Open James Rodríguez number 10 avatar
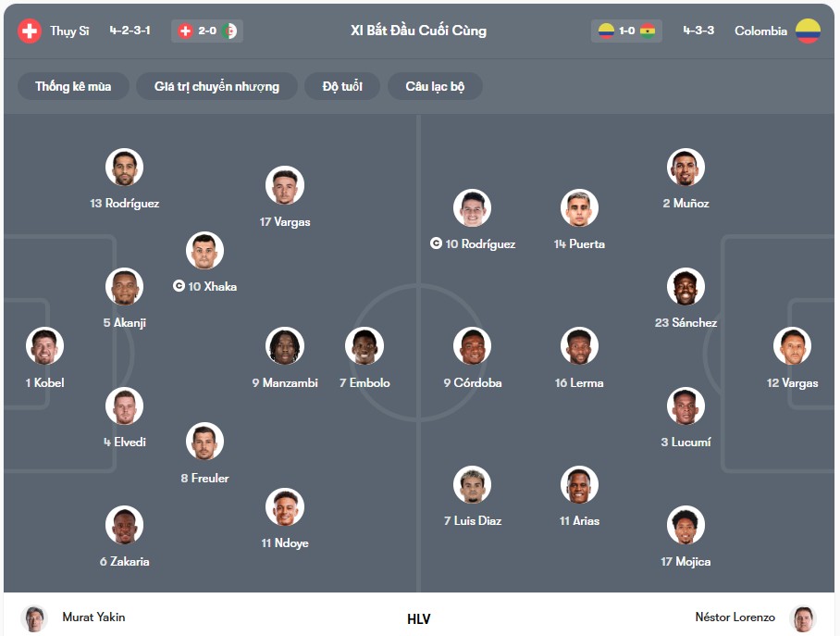 [472, 207]
